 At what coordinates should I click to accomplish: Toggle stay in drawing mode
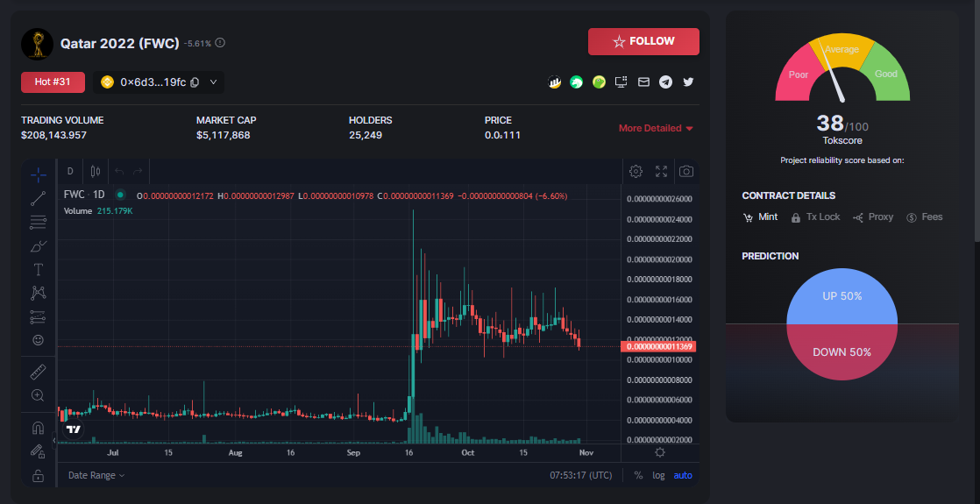[38, 451]
